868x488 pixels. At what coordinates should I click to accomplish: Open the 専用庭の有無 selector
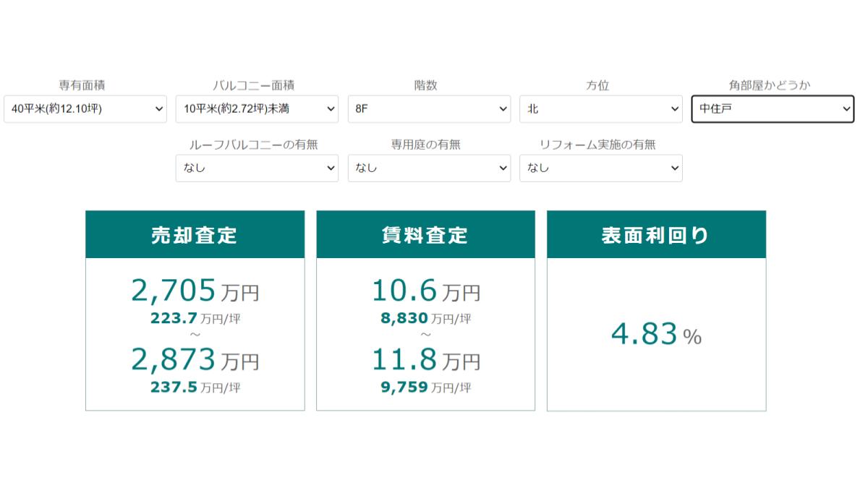pyautogui.click(x=429, y=168)
